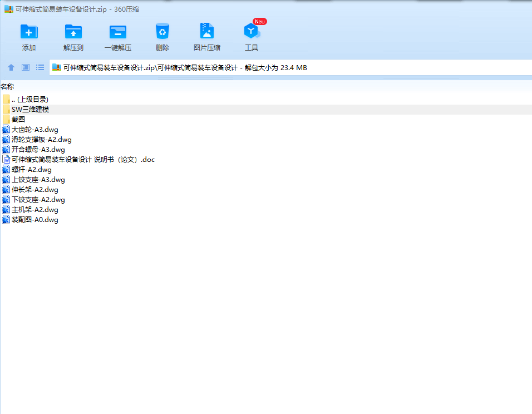The width and height of the screenshot is (532, 414).
Task: Click the dwg icon of 大齿轮-A3.dwg
Action: (6, 129)
